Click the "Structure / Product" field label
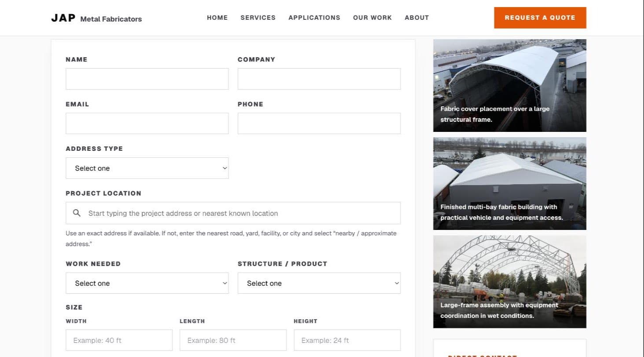The height and width of the screenshot is (357, 644). pos(282,264)
